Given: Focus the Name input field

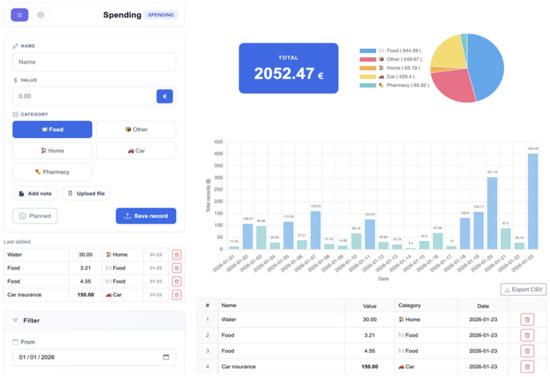Looking at the screenshot, I should [94, 62].
